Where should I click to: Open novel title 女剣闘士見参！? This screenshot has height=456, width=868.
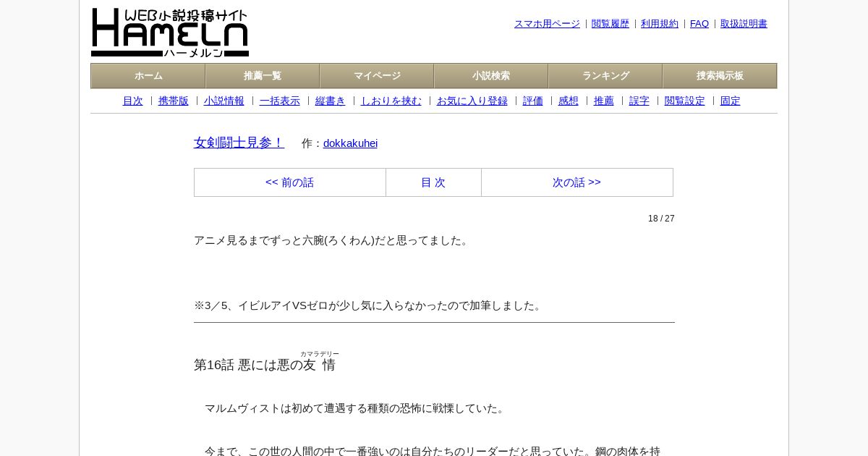(x=239, y=143)
